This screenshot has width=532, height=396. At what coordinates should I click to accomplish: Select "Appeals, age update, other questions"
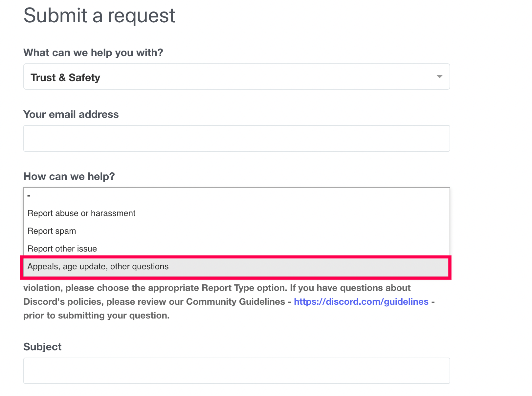click(98, 267)
